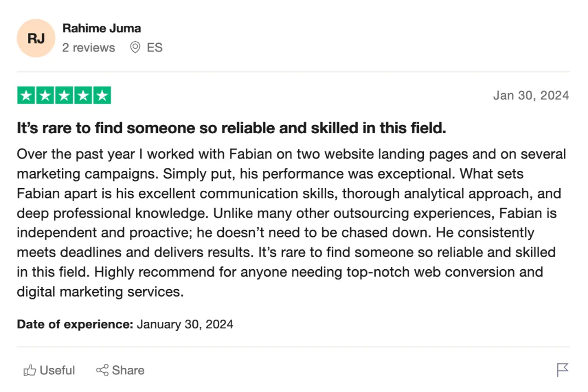Click the January 30, 2024 experience date
Image resolution: width=588 pixels, height=392 pixels.
point(185,324)
